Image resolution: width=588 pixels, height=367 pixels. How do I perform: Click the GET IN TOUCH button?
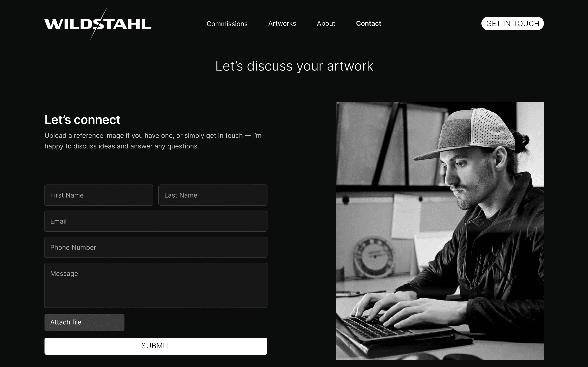(512, 23)
